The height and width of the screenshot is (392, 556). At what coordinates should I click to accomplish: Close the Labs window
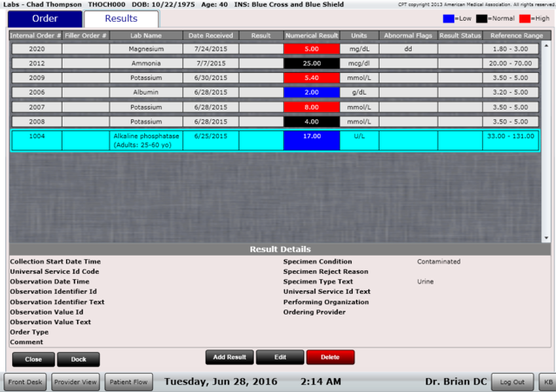coord(33,359)
